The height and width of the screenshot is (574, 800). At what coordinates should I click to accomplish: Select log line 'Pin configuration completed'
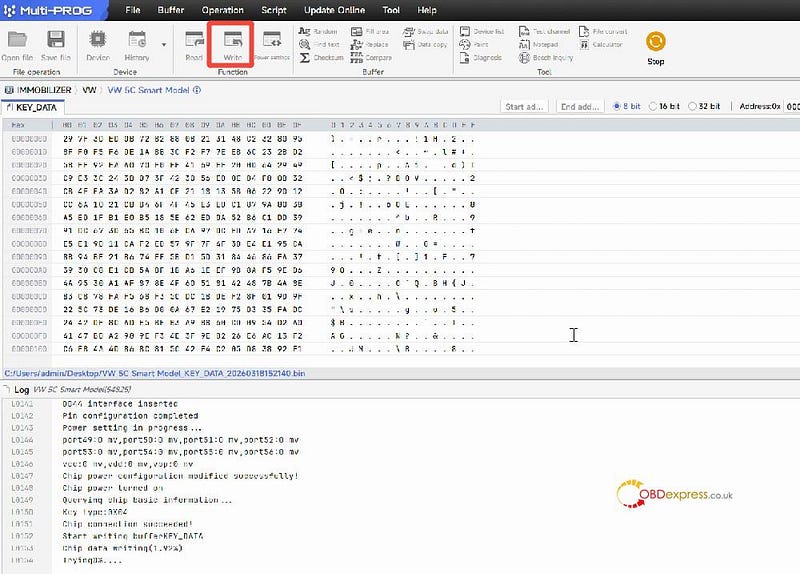tap(130, 416)
